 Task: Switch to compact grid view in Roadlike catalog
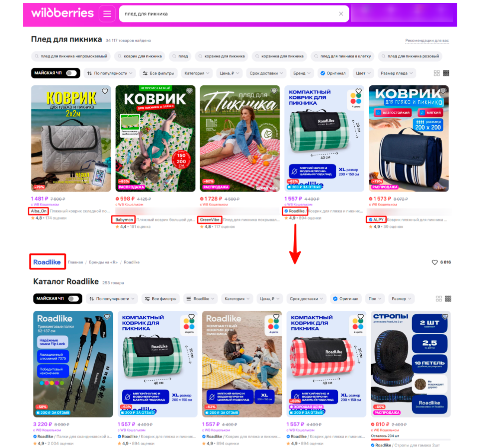click(448, 299)
